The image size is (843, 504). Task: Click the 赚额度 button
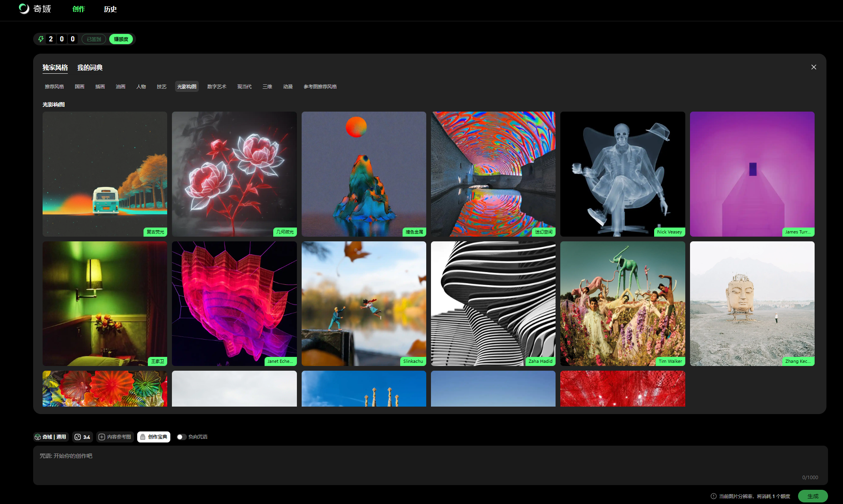click(121, 39)
